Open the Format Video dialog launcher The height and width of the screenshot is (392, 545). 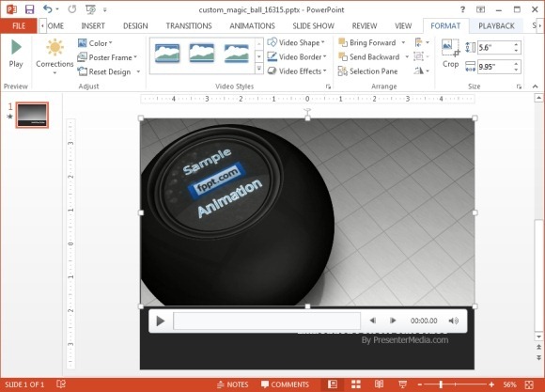pos(328,86)
